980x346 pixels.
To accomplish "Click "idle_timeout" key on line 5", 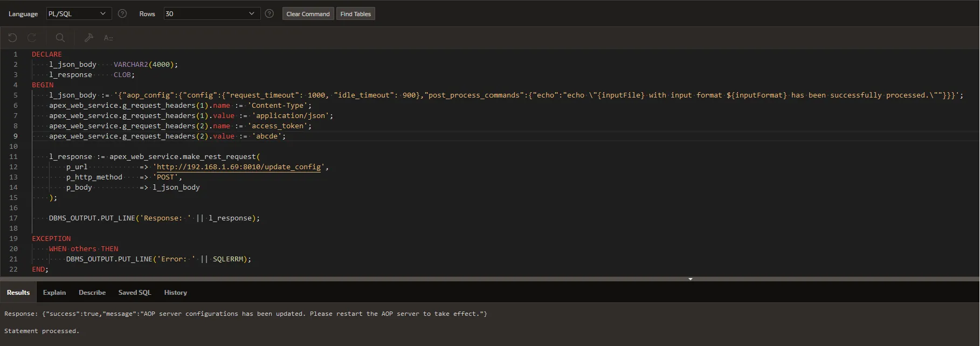I will click(x=364, y=95).
